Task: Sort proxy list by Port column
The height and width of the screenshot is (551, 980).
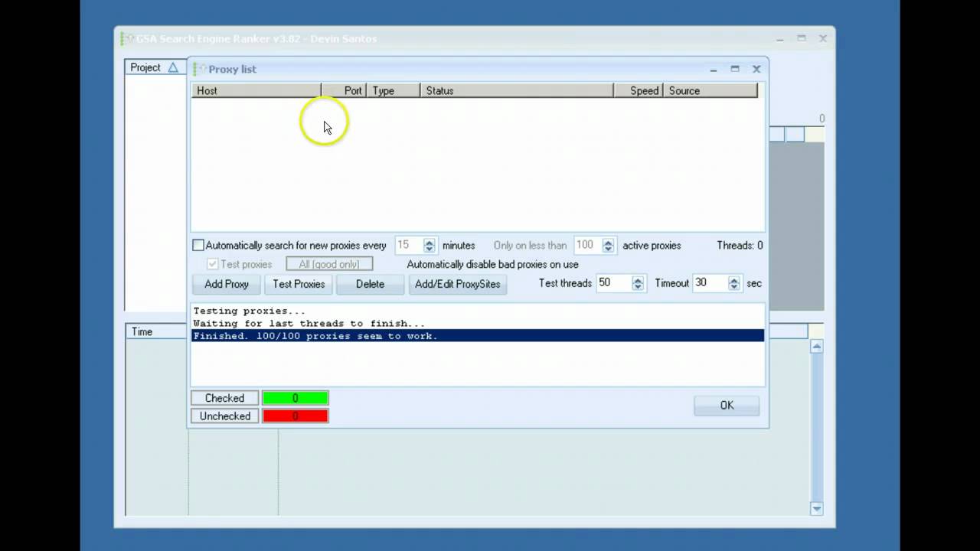Action: pos(344,90)
